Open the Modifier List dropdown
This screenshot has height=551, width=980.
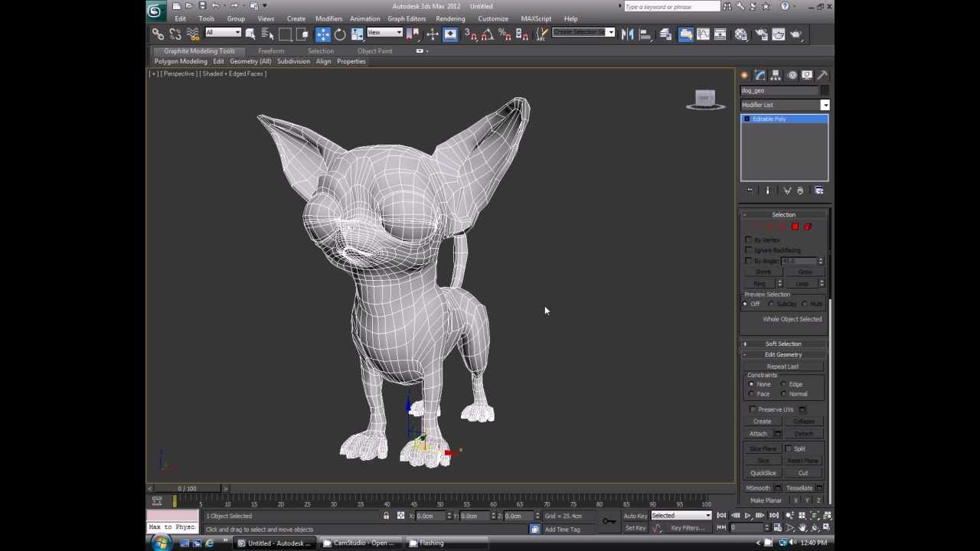785,105
